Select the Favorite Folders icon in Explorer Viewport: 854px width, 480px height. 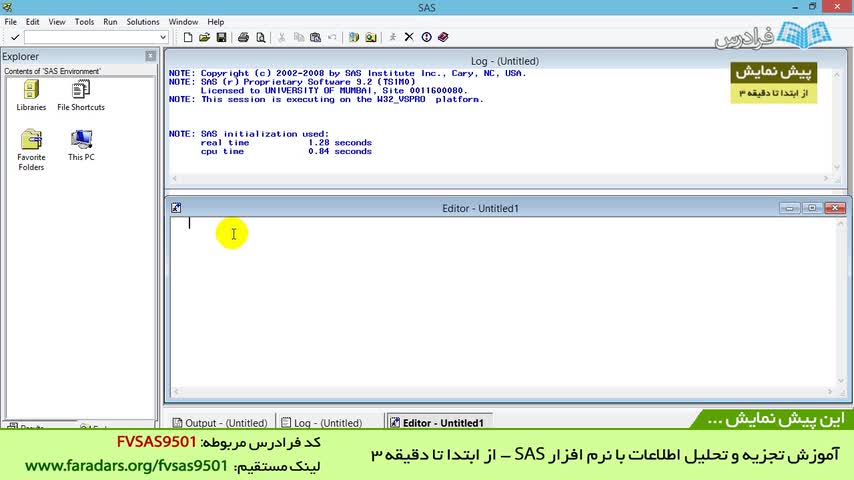31,150
